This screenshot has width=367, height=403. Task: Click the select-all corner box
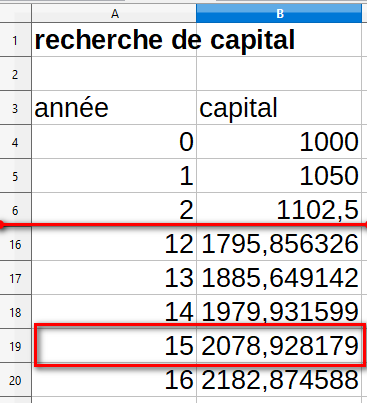[16, 14]
